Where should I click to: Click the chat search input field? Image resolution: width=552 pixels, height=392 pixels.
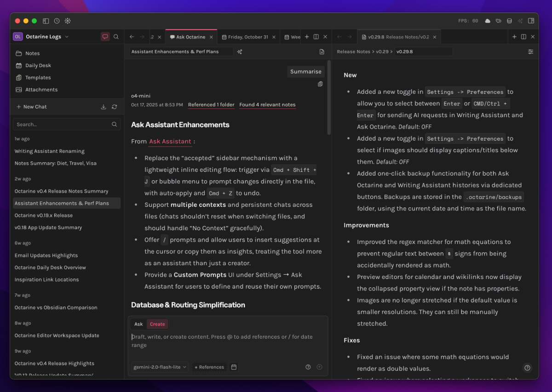click(x=62, y=124)
